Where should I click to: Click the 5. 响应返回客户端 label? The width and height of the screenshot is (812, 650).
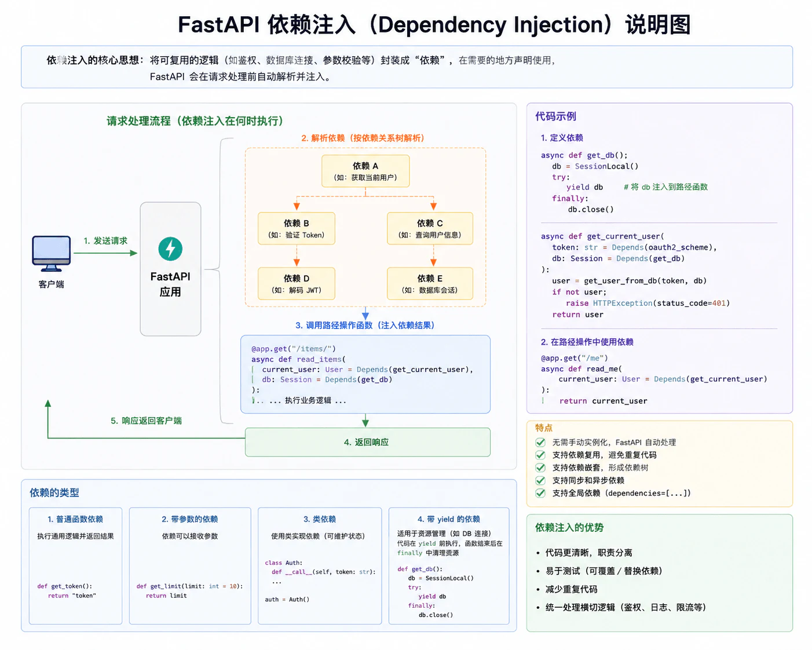coord(146,421)
